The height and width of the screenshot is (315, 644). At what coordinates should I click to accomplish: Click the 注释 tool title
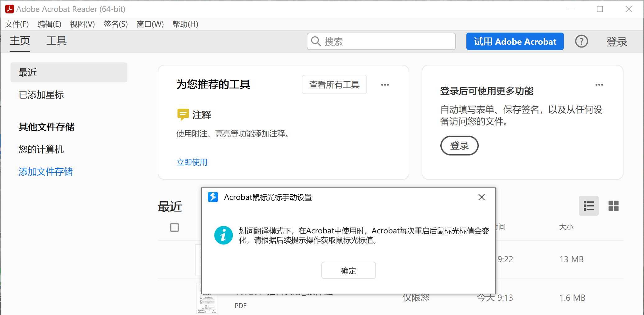[202, 115]
